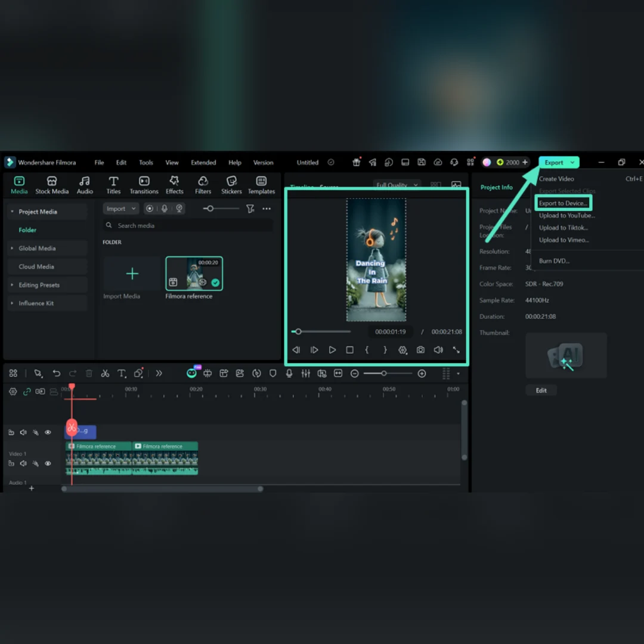The height and width of the screenshot is (644, 644).
Task: Click the Undo icon in timeline toolbar
Action: [57, 374]
